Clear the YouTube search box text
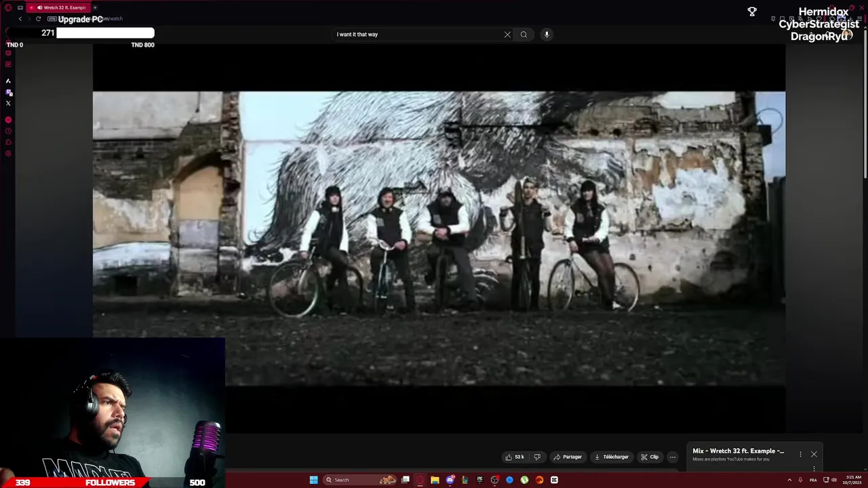Viewport: 868px width, 488px height. pos(507,35)
